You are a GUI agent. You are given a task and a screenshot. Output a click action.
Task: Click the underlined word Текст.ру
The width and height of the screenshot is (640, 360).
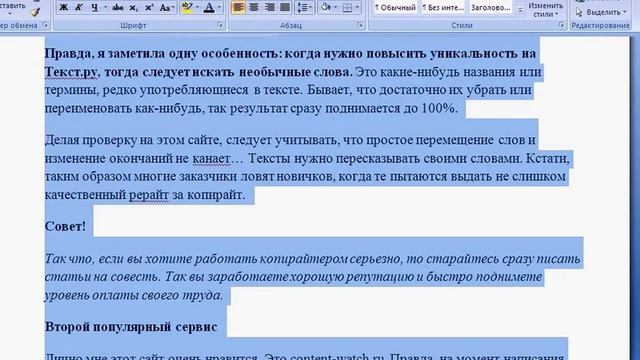(71, 72)
